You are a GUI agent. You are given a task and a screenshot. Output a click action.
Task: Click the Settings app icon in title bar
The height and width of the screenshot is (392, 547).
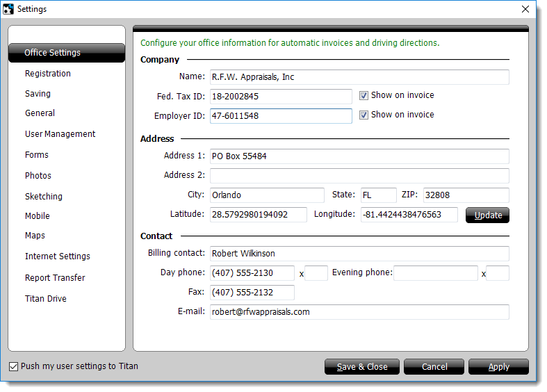tap(8, 9)
